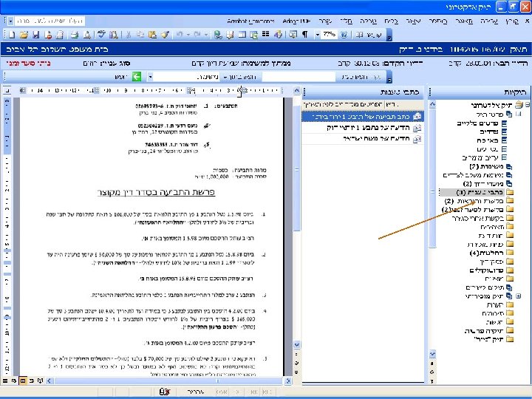
Task: Click the Undo arrow icon
Action: [180, 35]
